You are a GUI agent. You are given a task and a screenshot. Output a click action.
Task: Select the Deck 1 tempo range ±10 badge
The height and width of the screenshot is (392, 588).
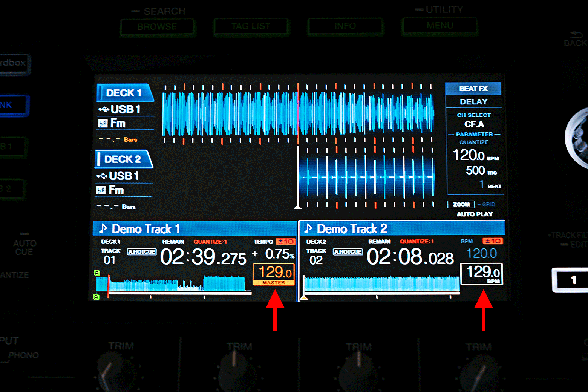[x=286, y=242]
